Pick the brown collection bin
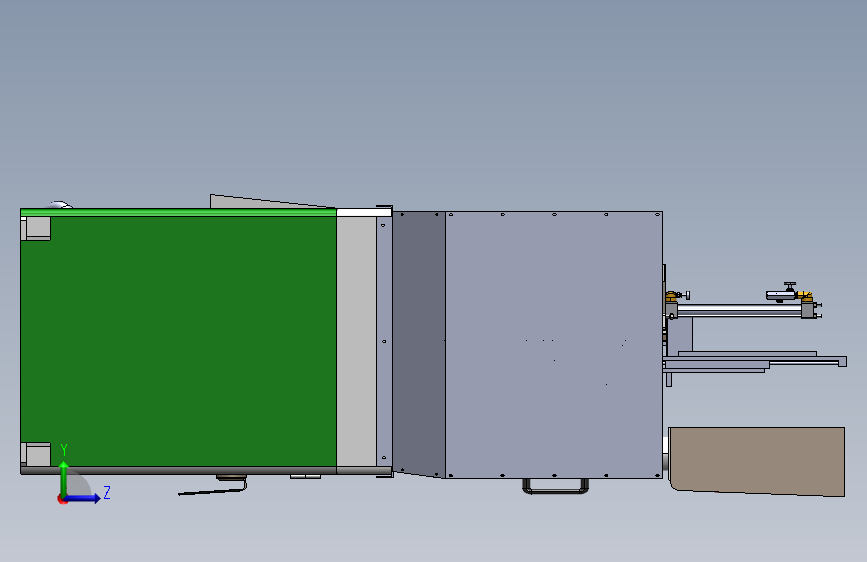This screenshot has width=867, height=562. tap(756, 461)
